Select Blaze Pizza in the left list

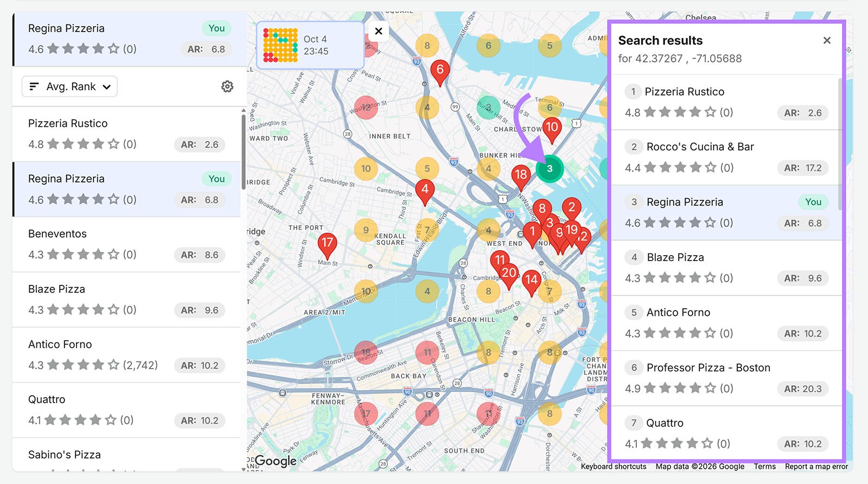126,300
